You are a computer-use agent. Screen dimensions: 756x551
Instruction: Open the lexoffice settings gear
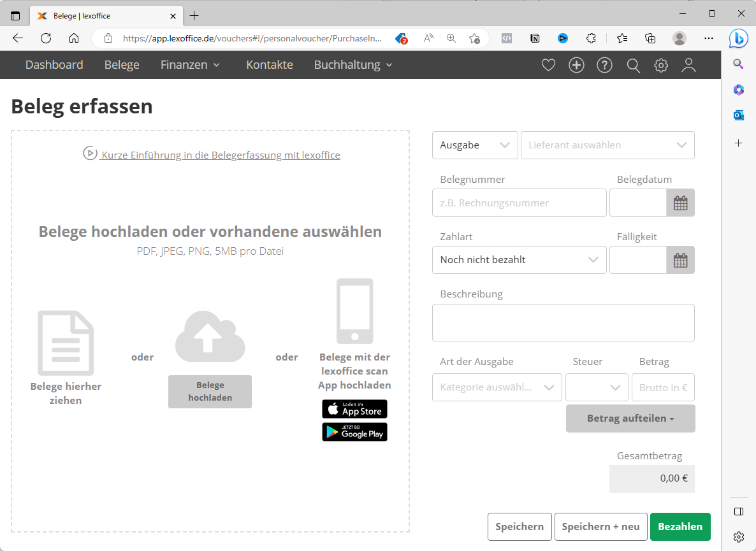660,65
